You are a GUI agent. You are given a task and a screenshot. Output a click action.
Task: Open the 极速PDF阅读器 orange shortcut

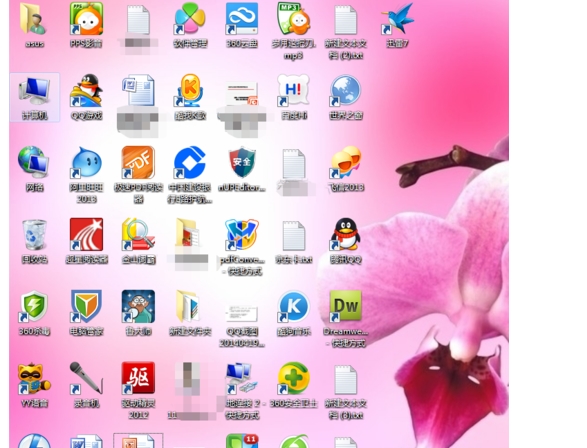(138, 175)
